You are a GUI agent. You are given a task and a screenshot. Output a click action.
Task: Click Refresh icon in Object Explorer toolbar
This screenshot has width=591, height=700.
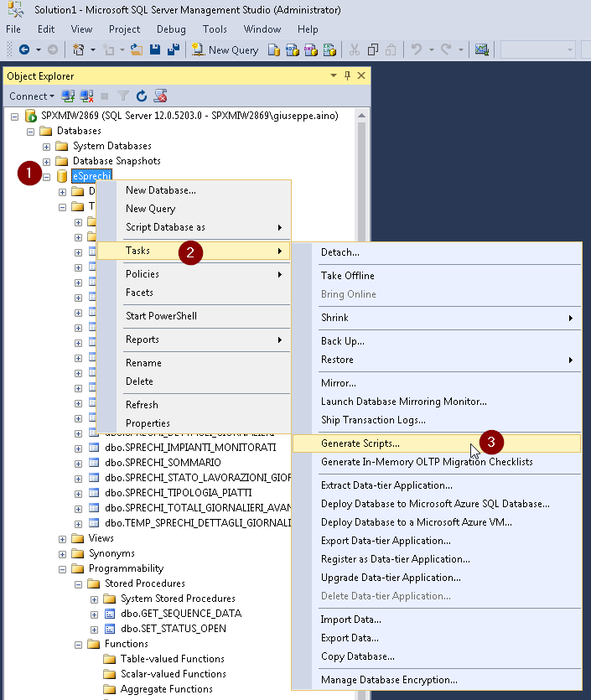click(x=142, y=96)
